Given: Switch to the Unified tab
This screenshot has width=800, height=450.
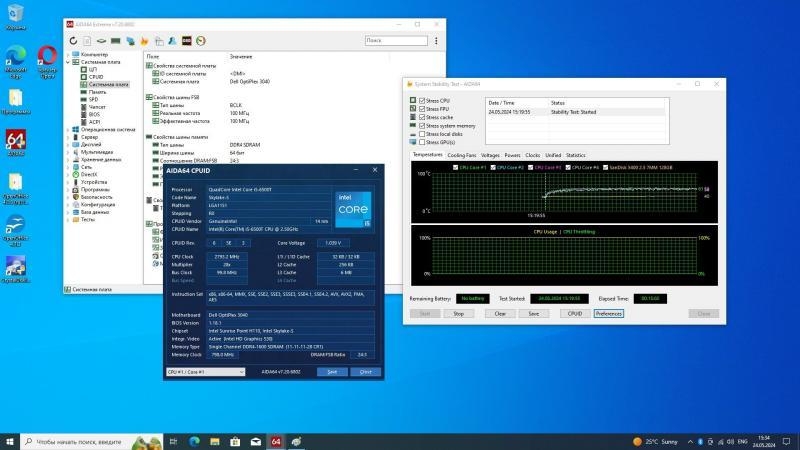Looking at the screenshot, I should (x=553, y=155).
